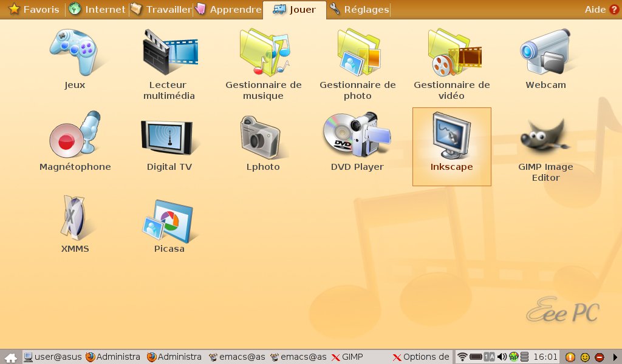This screenshot has height=364, width=622.
Task: Click the emacs@as taskbar entry beside GIMP
Action: pyautogui.click(x=298, y=357)
